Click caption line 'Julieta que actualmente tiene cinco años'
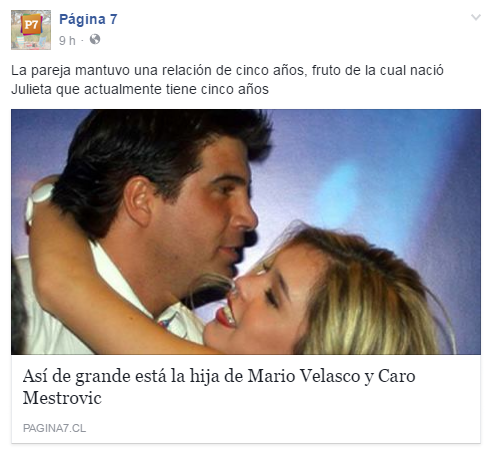The height and width of the screenshot is (456, 493). click(x=140, y=89)
